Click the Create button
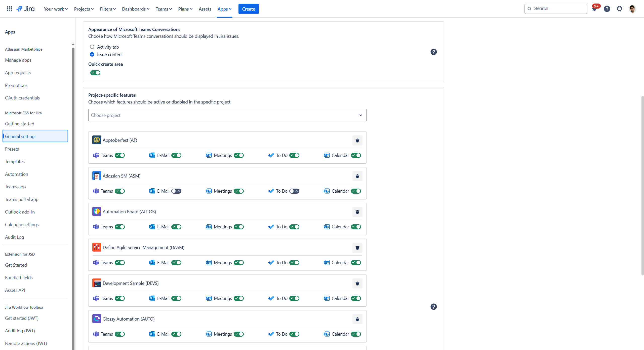The image size is (644, 350). 249,9
